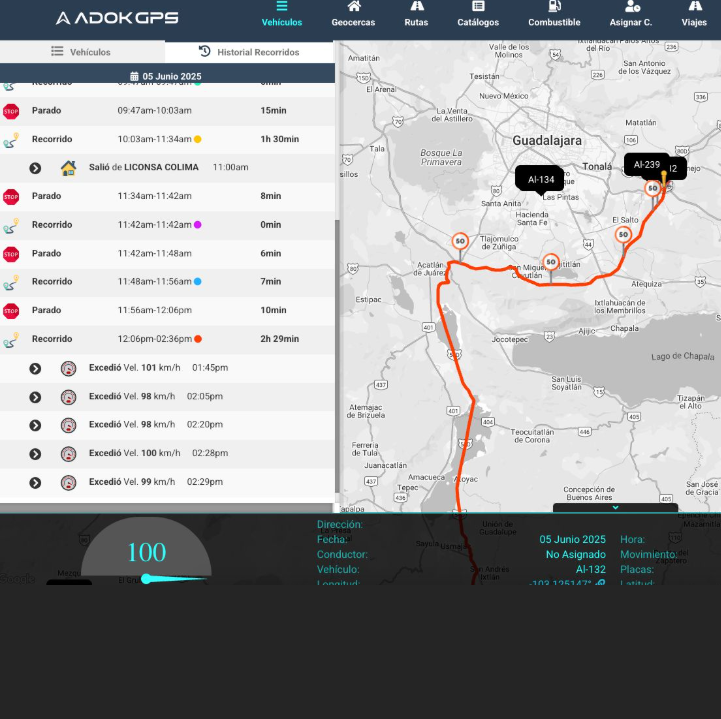721x719 pixels.
Task: Open Geocercas from the top bar
Action: pos(353,14)
